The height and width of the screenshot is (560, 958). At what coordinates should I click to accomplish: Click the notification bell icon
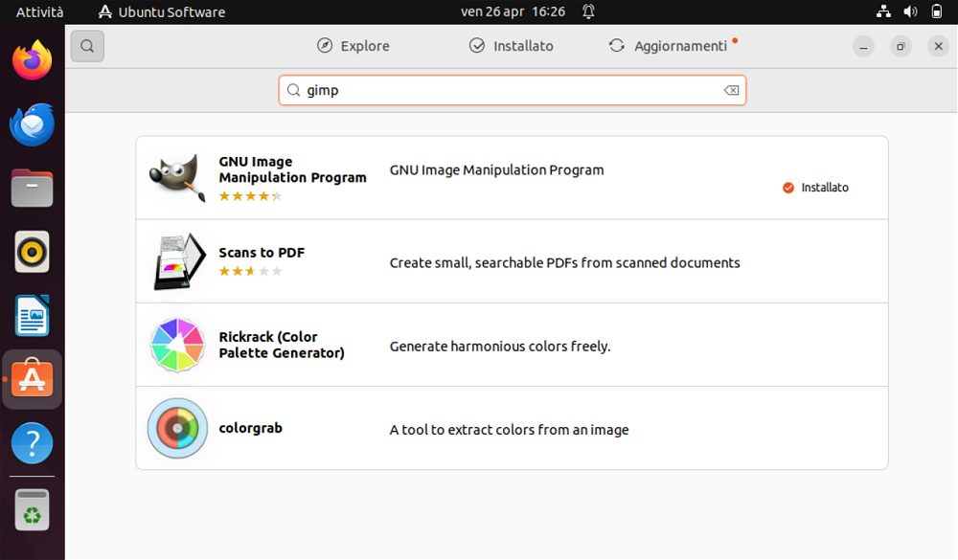[588, 11]
